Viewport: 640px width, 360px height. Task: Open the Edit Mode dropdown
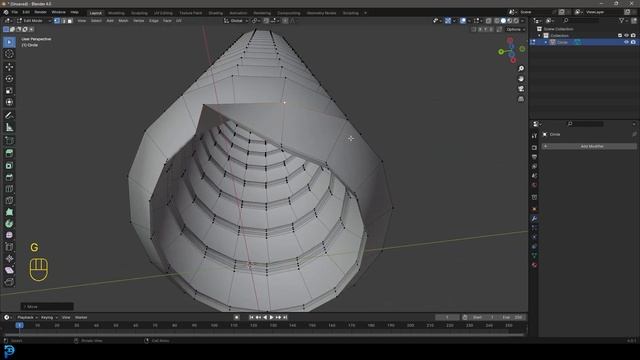coord(34,20)
